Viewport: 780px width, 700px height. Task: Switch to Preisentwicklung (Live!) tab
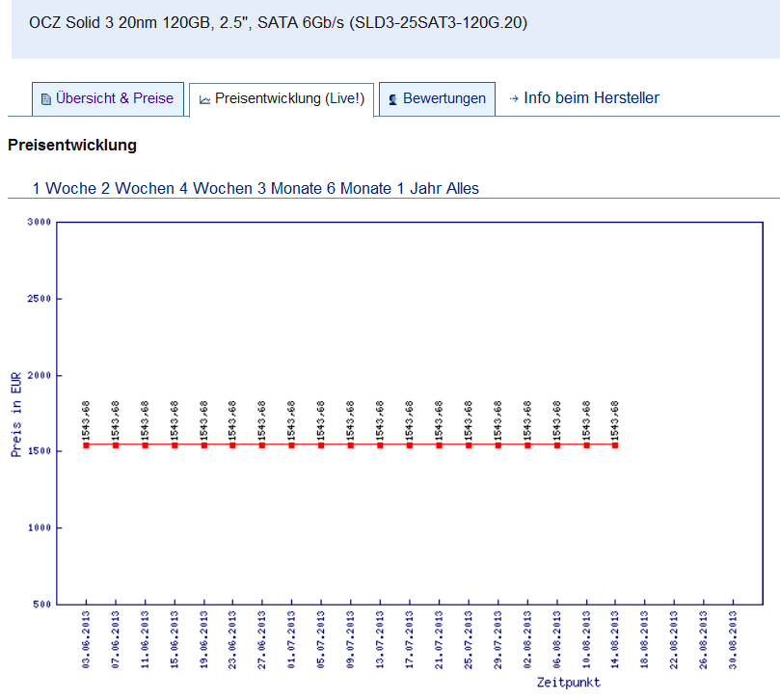(x=282, y=99)
